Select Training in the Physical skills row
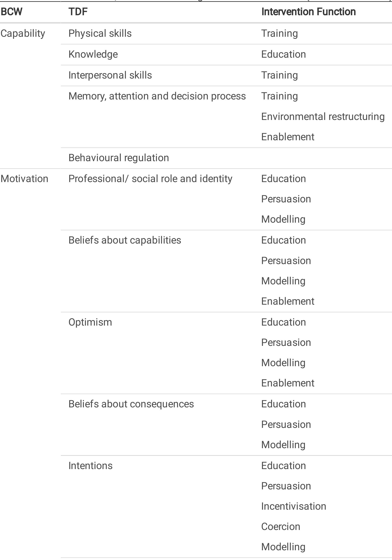 pos(279,33)
